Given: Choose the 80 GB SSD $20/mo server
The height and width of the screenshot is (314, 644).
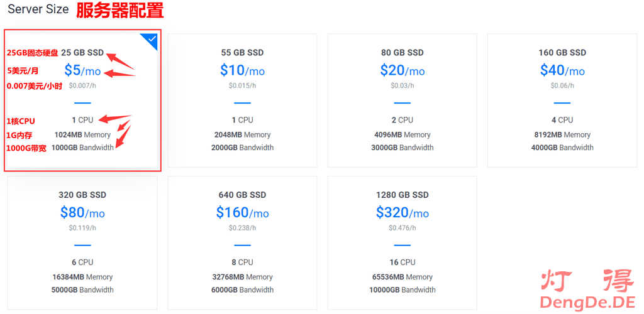Looking at the screenshot, I should point(402,100).
